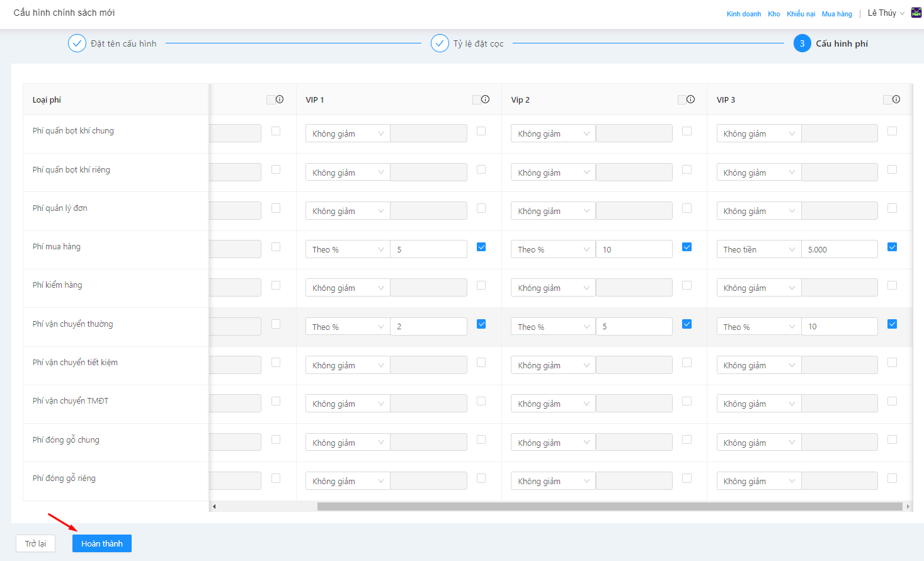Click Vip 2 value field for Phí vận chuyển thường
Viewport: 924px width, 561px height.
coord(634,327)
